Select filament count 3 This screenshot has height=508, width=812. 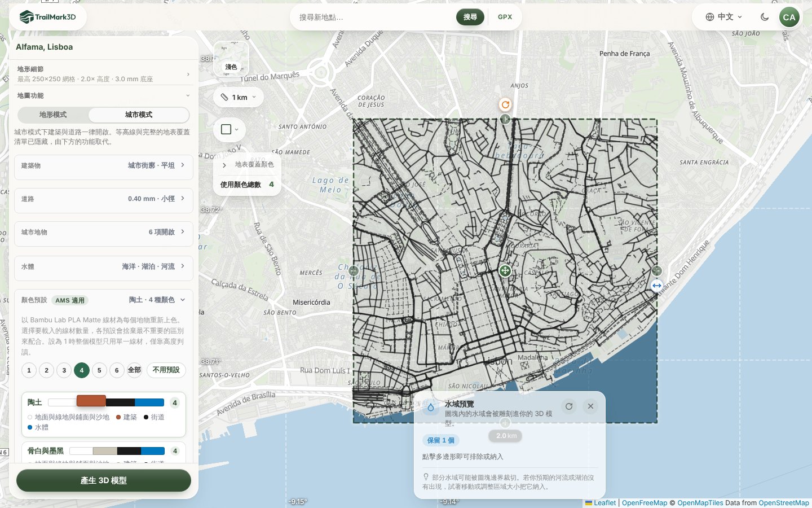click(64, 370)
